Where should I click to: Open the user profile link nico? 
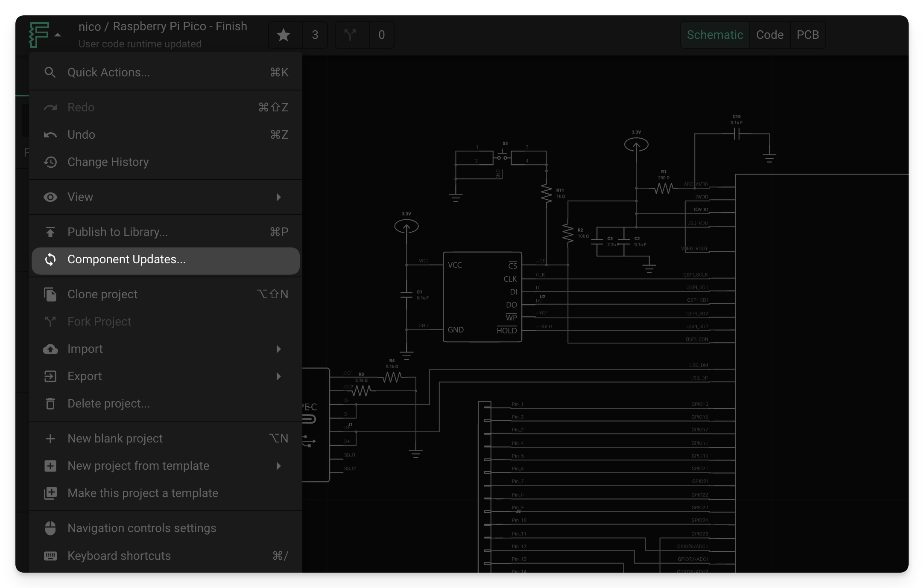(90, 26)
